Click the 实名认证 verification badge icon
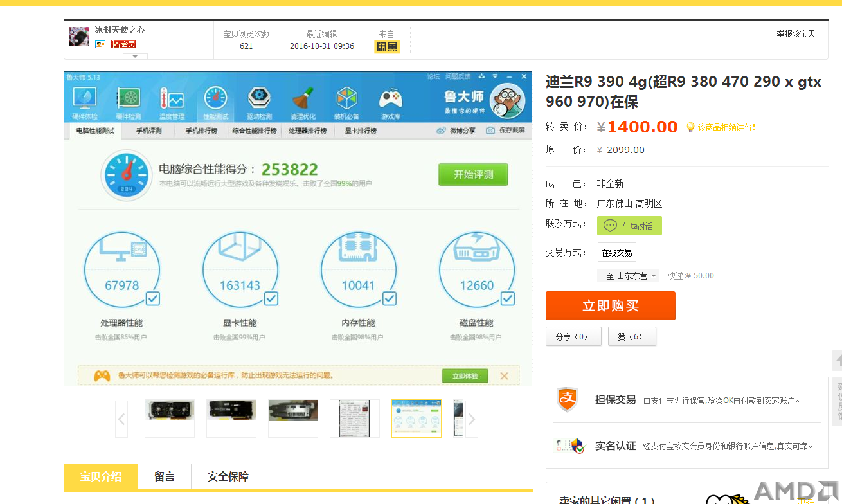Viewport: 842px width, 504px height. tap(569, 446)
